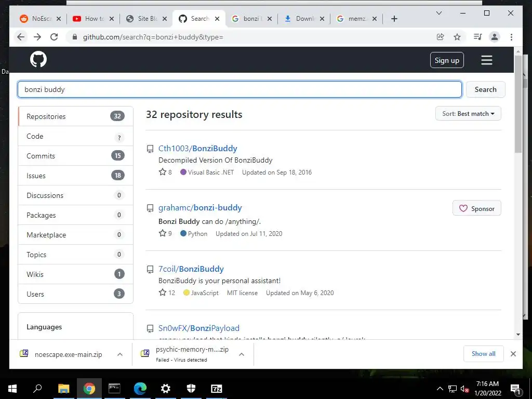Select the Topics filter
This screenshot has width=532, height=399.
[75, 255]
